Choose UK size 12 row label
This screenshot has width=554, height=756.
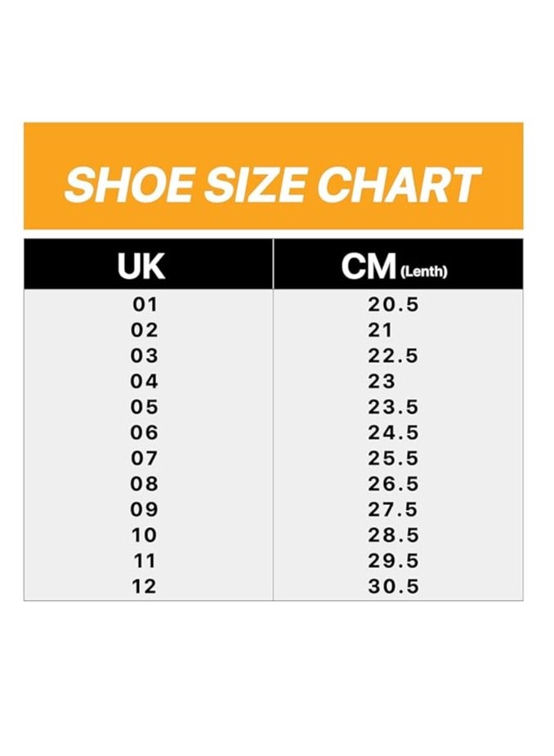(x=145, y=587)
